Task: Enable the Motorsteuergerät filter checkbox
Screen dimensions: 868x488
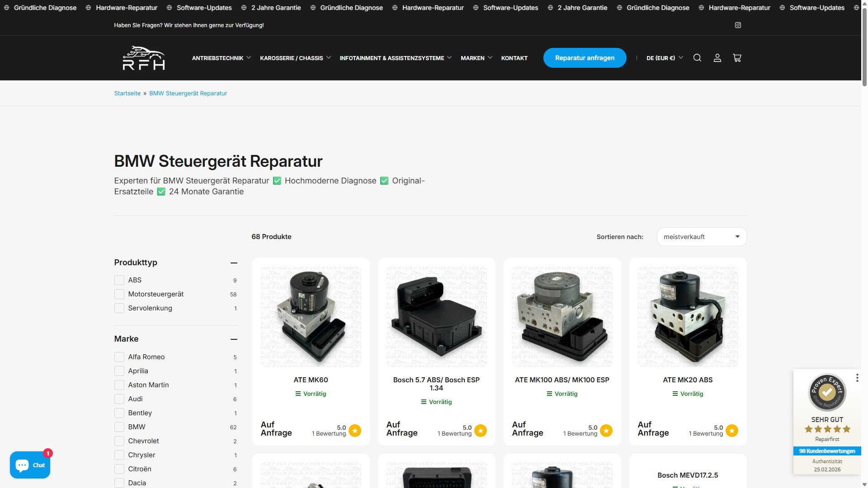Action: pyautogui.click(x=119, y=294)
